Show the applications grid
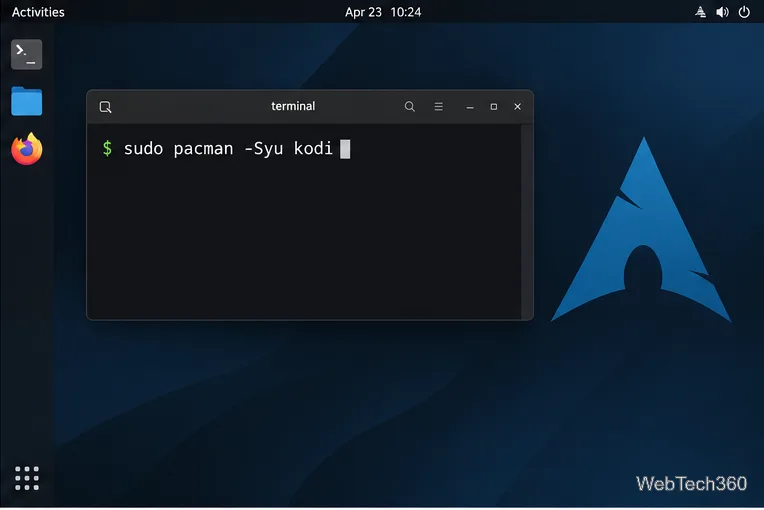The image size is (764, 510). point(27,478)
